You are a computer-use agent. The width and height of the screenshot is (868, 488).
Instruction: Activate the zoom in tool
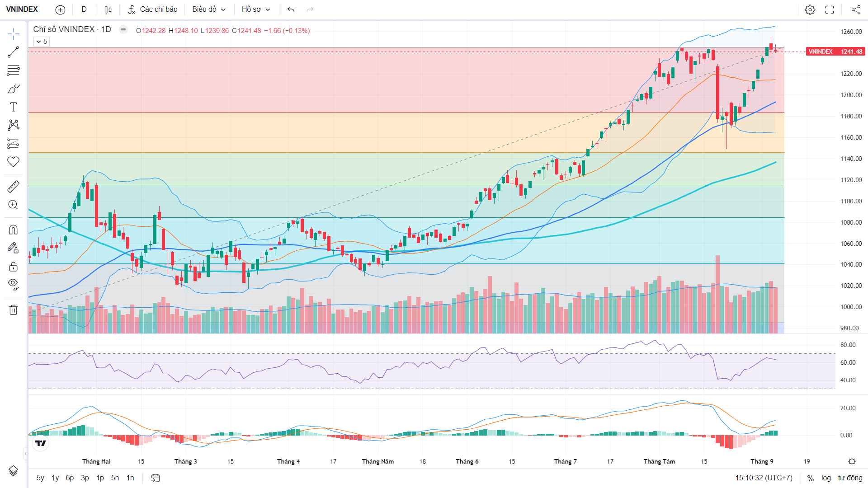[x=14, y=205]
